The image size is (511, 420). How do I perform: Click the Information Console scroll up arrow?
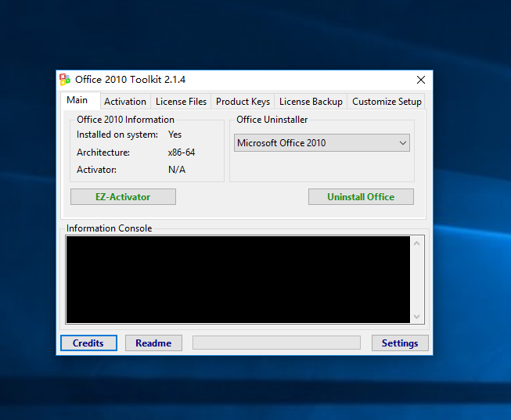click(x=417, y=243)
